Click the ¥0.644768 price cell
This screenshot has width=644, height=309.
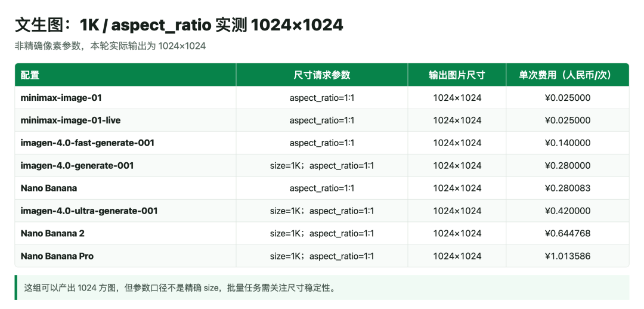point(568,233)
